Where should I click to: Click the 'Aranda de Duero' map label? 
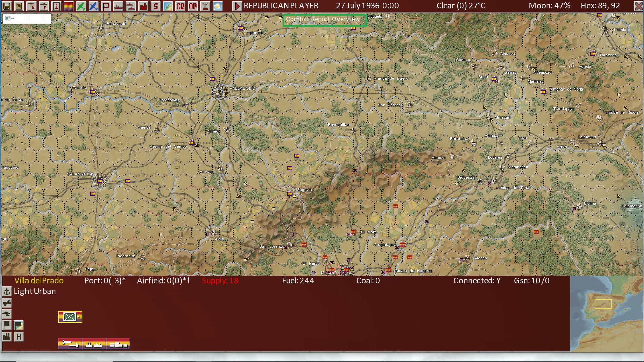[x=391, y=78]
